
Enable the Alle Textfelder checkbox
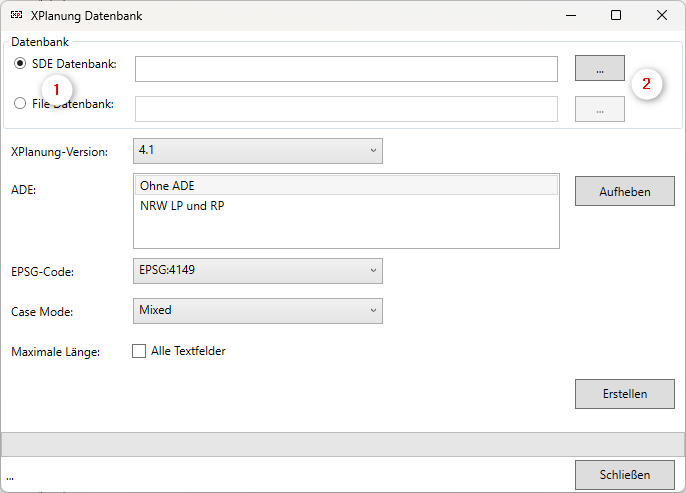pos(139,351)
